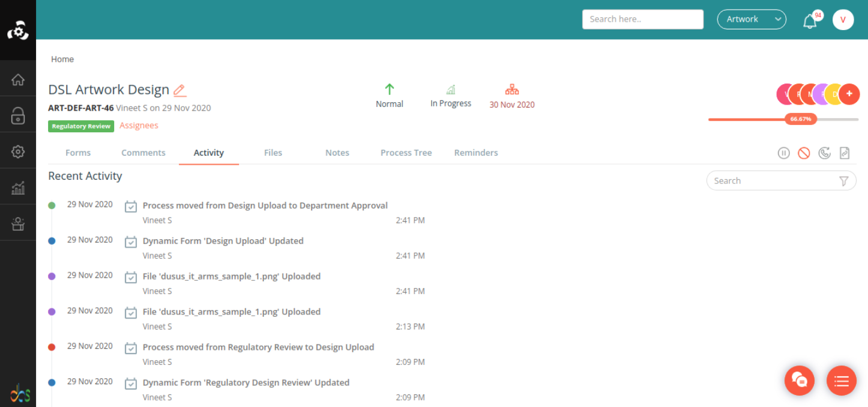The width and height of the screenshot is (868, 407).
Task: Open the user profile avatar V
Action: (x=843, y=20)
